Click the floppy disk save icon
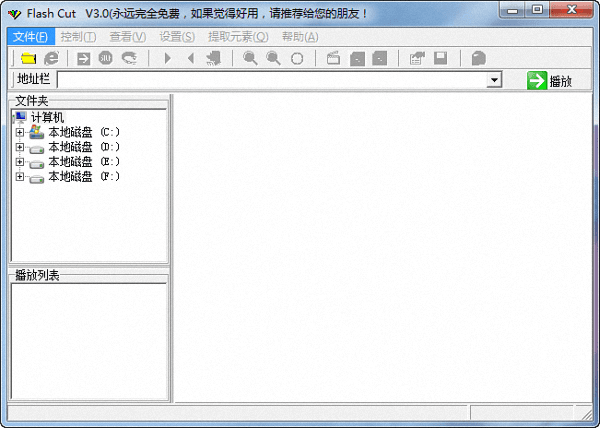 [440, 59]
